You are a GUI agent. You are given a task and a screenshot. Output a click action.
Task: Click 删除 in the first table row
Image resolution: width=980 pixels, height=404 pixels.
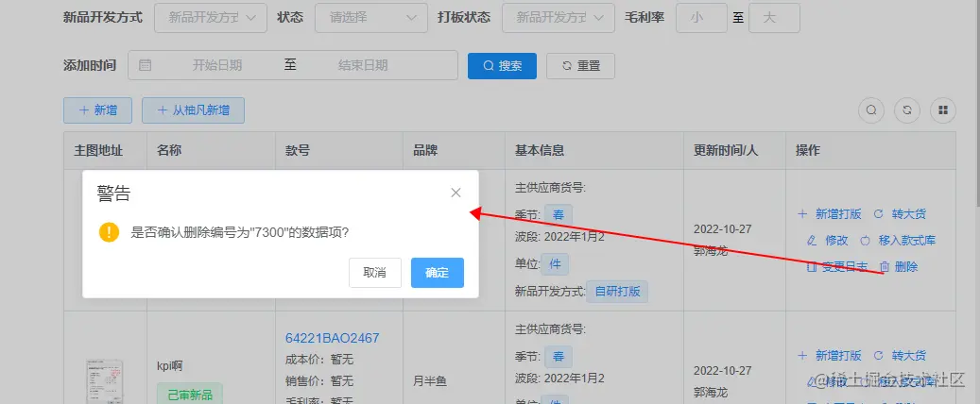[899, 266]
